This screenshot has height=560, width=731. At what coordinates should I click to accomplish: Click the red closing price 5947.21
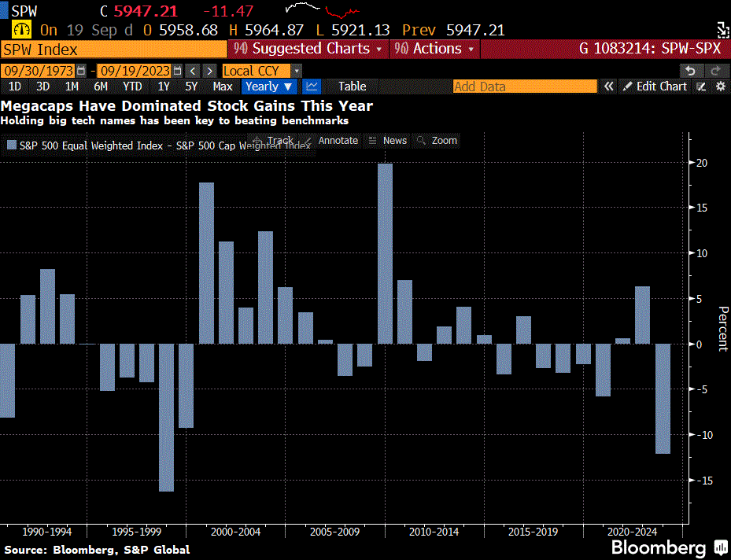point(146,11)
